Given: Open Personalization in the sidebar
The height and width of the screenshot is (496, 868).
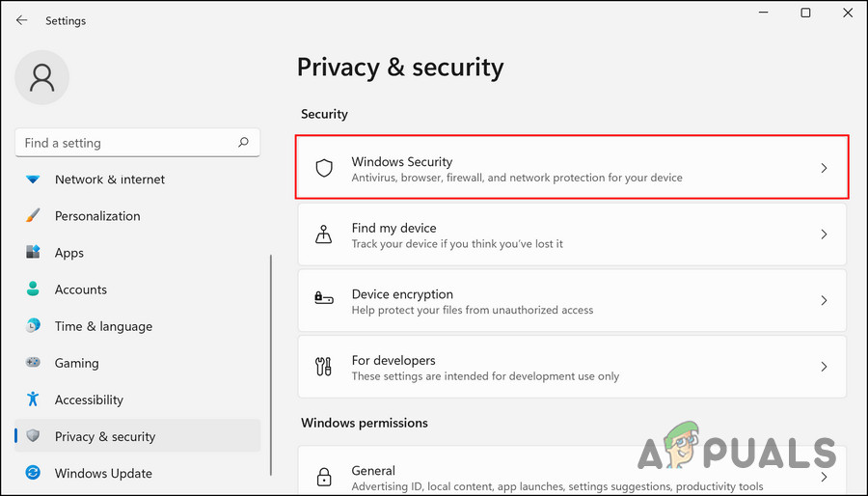Looking at the screenshot, I should click(x=97, y=216).
